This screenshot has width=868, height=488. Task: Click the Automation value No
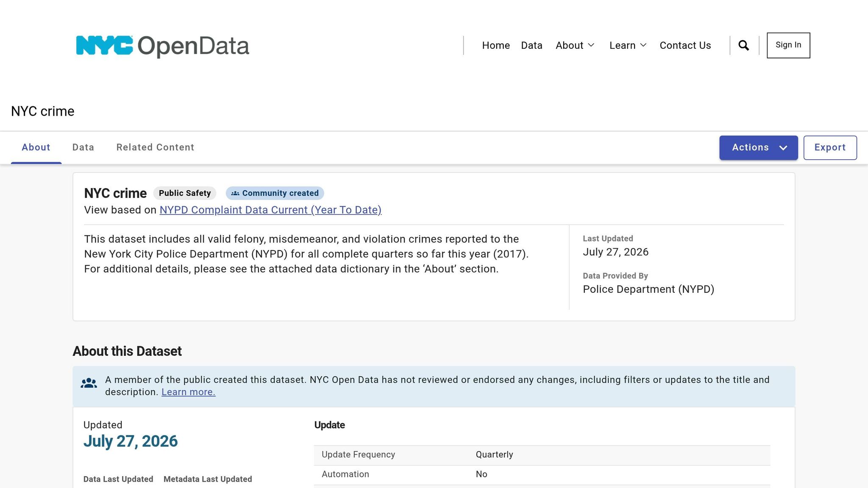pyautogui.click(x=481, y=474)
